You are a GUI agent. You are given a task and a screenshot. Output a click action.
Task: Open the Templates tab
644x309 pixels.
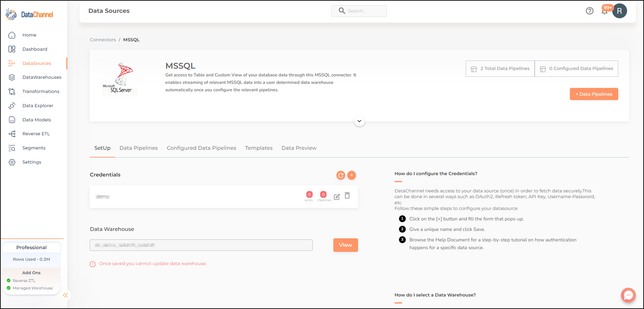coord(259,148)
